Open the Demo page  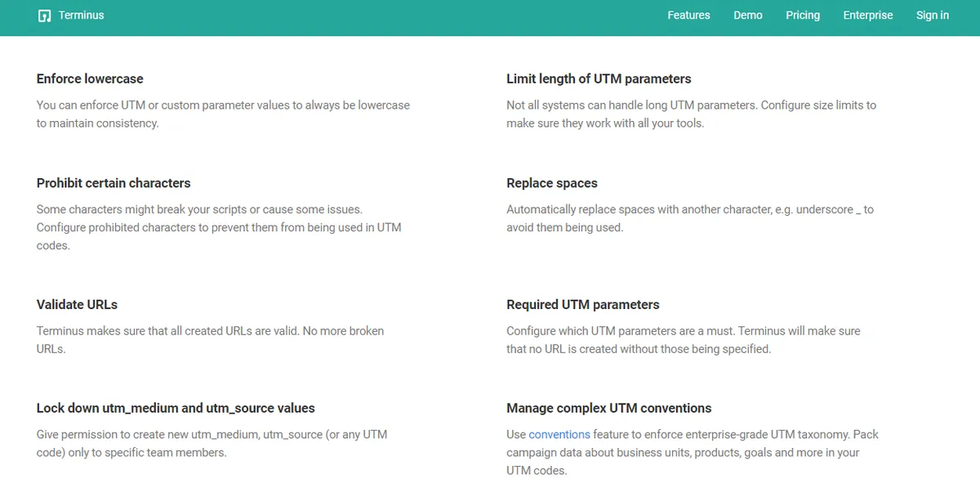(748, 15)
